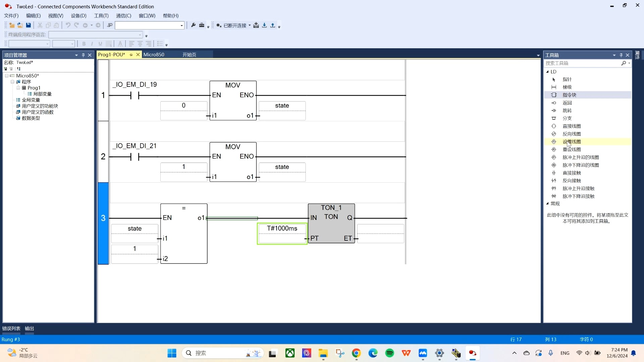Image resolution: width=644 pixels, height=362 pixels.
Task: Collapse the Prog1 tree node
Action: pos(18,88)
